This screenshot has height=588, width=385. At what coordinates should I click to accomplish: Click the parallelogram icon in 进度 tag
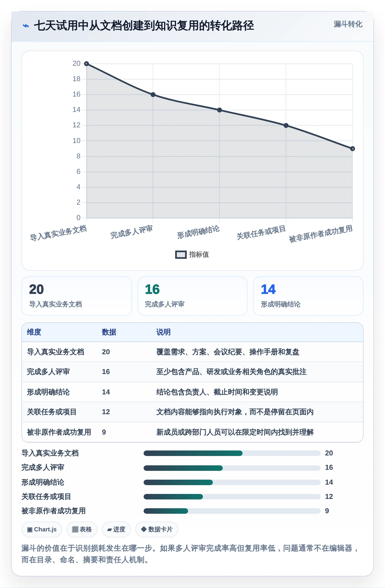(x=110, y=530)
